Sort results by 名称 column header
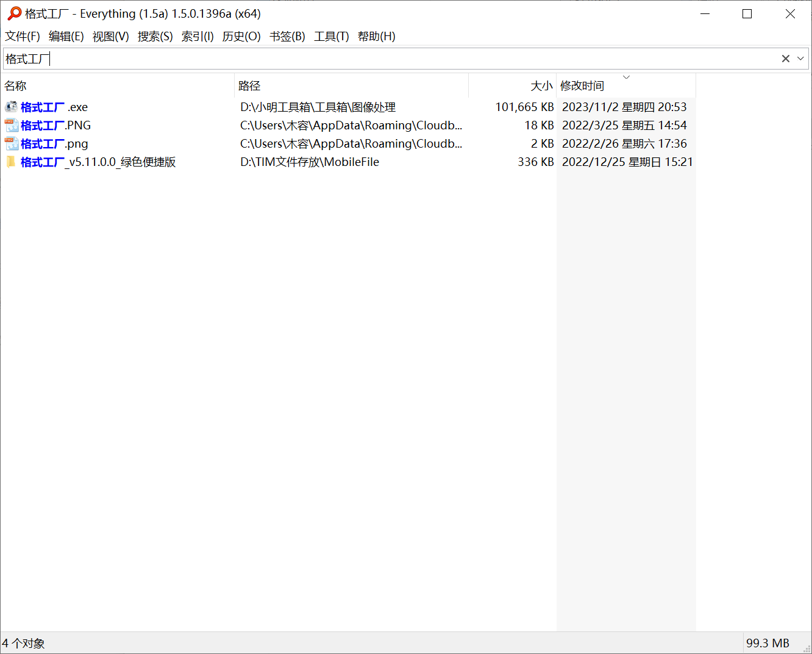The width and height of the screenshot is (812, 654). (118, 86)
